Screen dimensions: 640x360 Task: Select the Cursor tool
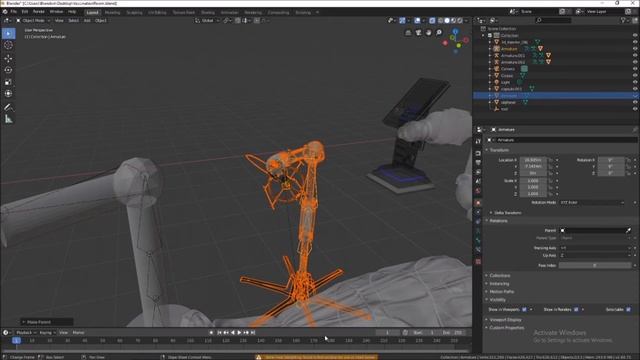click(x=9, y=45)
